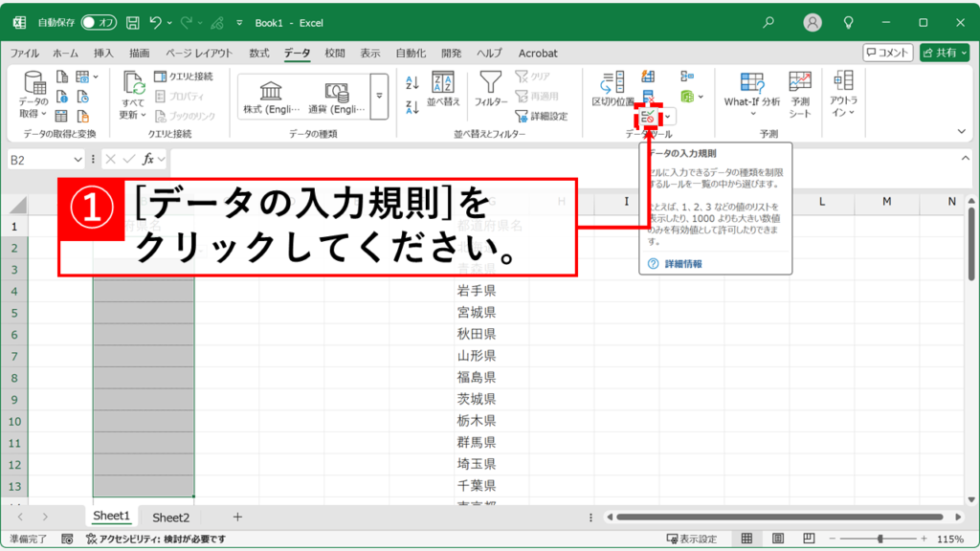The width and height of the screenshot is (980, 551).
Task: Switch to the 挿入 tab
Action: click(103, 54)
